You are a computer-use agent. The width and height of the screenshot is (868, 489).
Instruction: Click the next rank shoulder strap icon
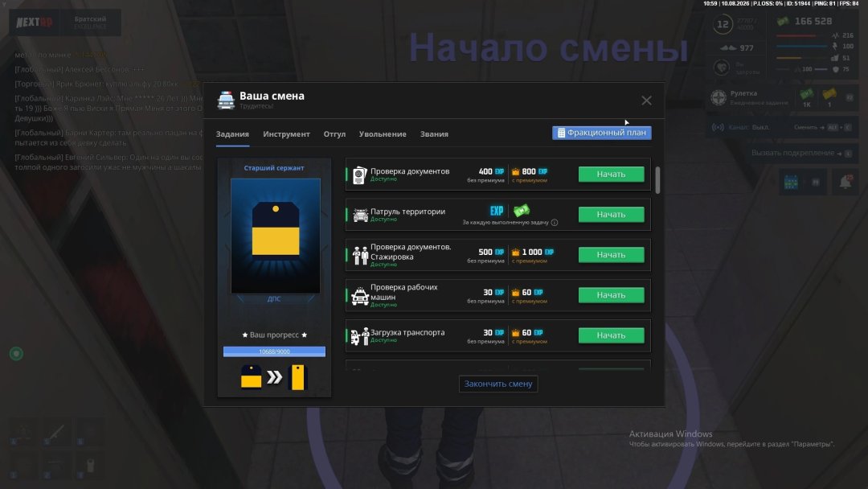click(298, 377)
